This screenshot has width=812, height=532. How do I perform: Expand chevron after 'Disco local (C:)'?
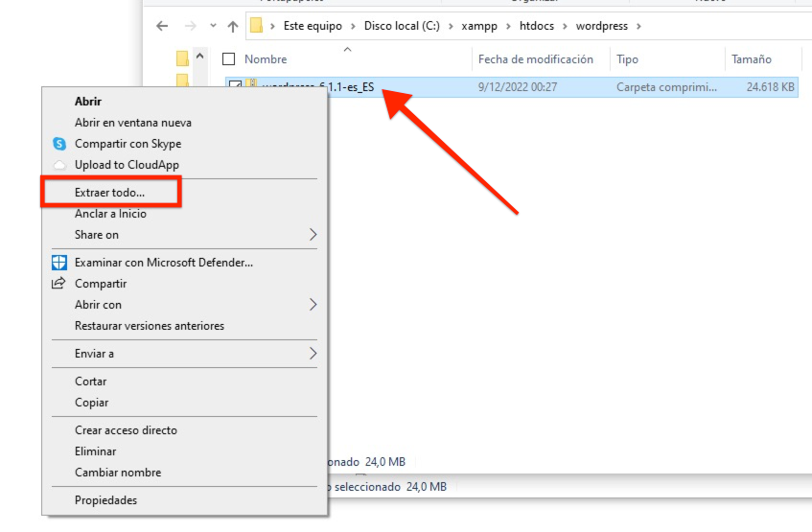click(451, 26)
